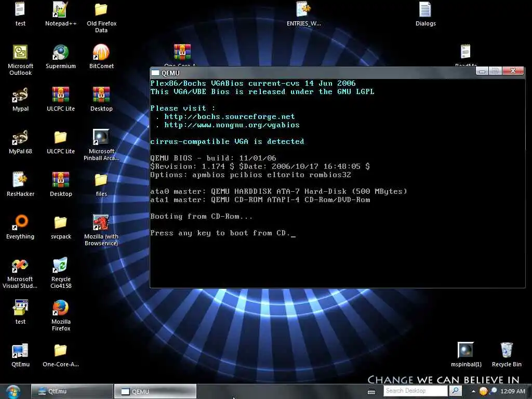Click the http://bochs.sourceforge.net line in QEMU
This screenshot has height=399, width=532.
click(x=229, y=117)
